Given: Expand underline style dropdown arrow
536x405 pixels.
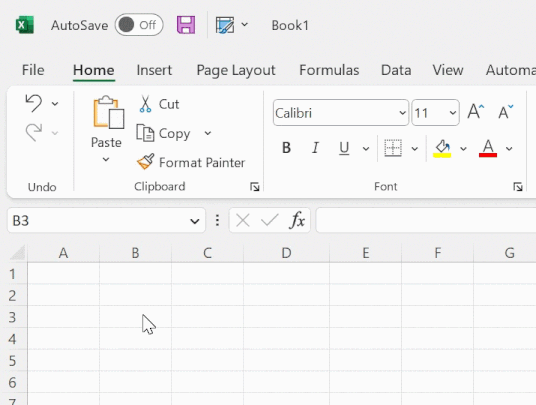Looking at the screenshot, I should tap(366, 149).
